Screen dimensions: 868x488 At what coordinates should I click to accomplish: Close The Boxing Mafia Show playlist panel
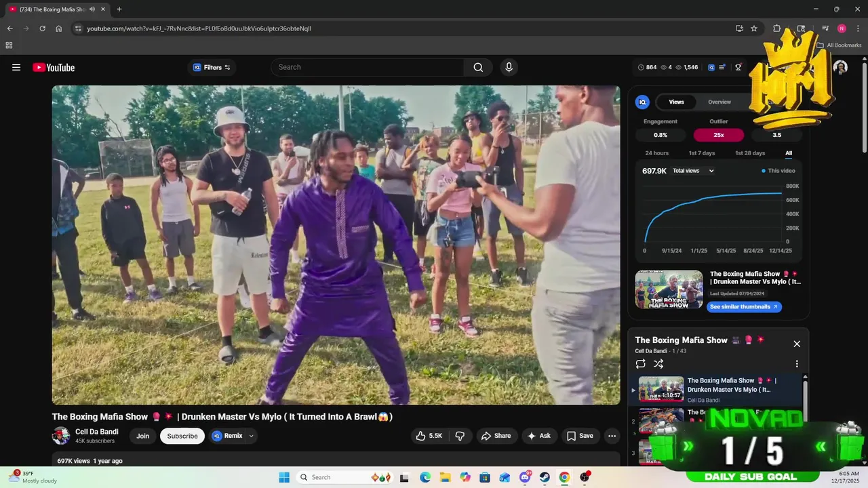[797, 344]
